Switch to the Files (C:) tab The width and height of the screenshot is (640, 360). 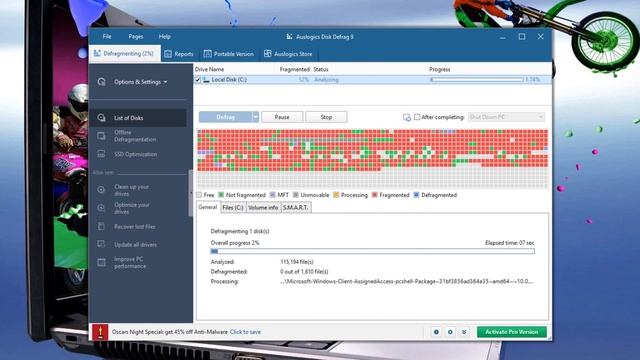click(x=233, y=208)
